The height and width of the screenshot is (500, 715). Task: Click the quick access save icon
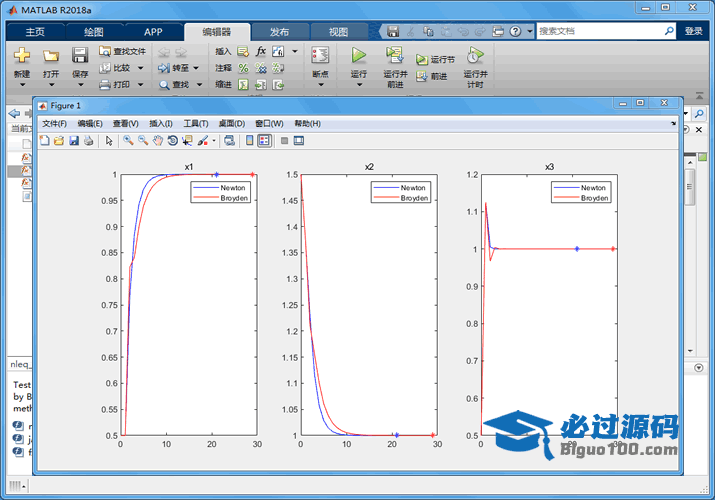point(393,31)
